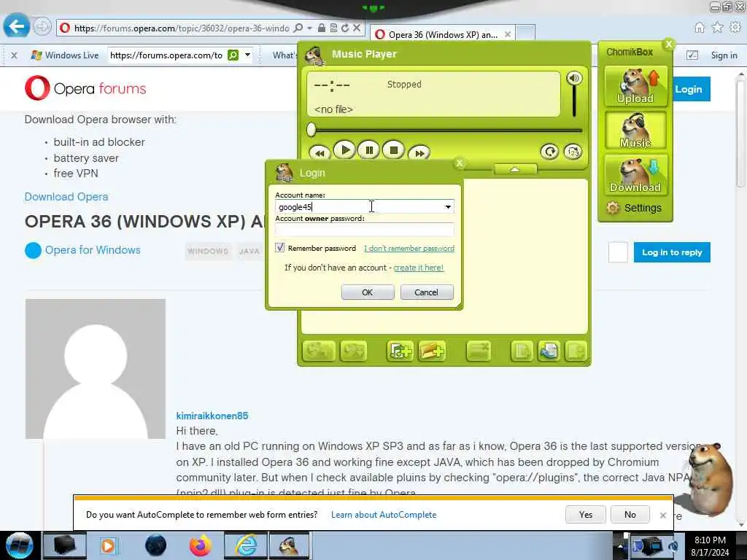Image resolution: width=747 pixels, height=560 pixels.
Task: Stop loading the page
Action: (356, 28)
